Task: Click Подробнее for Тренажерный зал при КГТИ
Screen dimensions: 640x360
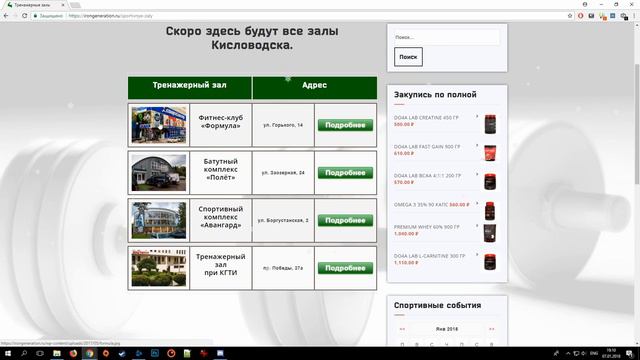Action: click(x=345, y=268)
